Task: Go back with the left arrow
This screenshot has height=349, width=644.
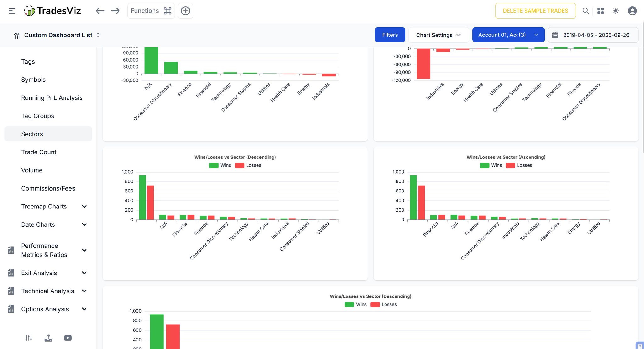Action: [x=100, y=11]
